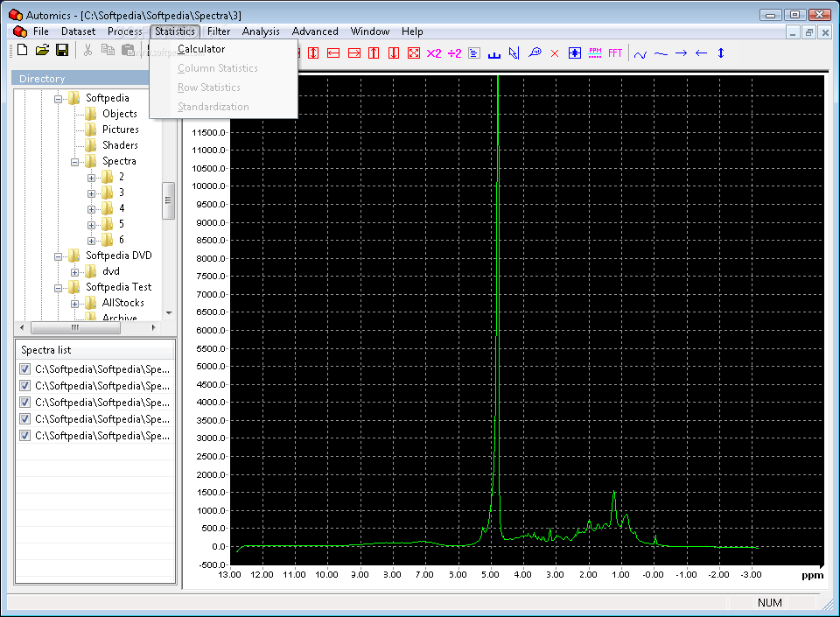Click the red shift-down arrow icon
This screenshot has height=617, width=840.
[394, 53]
